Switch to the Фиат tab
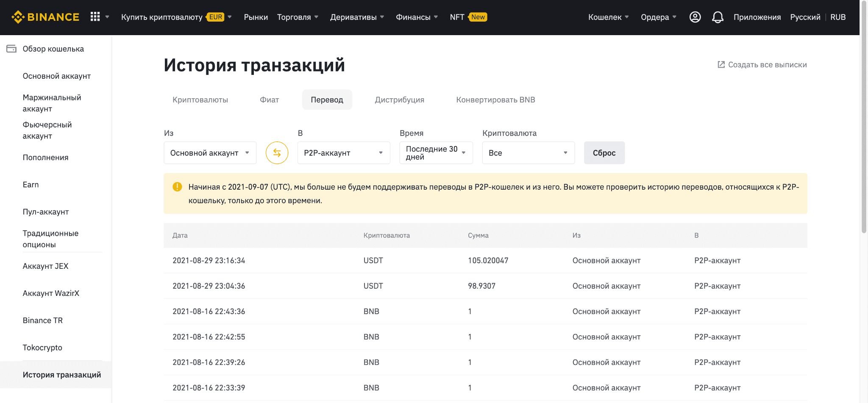This screenshot has height=403, width=868. (x=269, y=100)
